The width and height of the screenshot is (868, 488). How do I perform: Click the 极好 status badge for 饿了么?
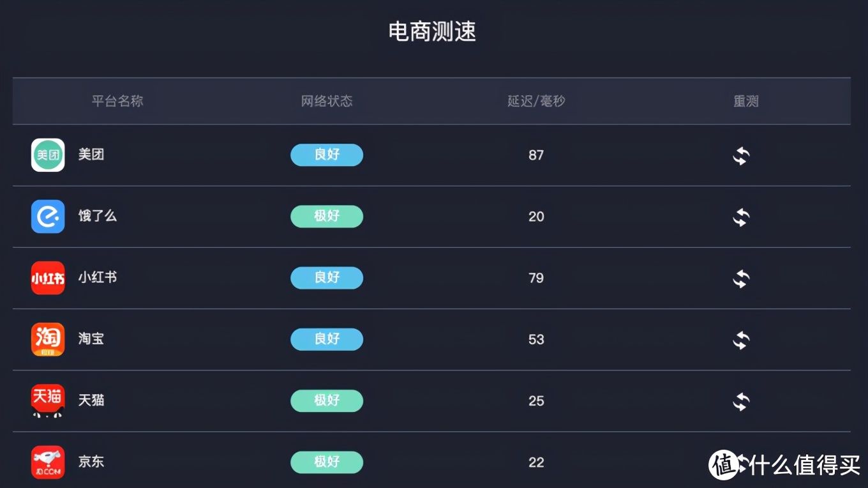327,216
